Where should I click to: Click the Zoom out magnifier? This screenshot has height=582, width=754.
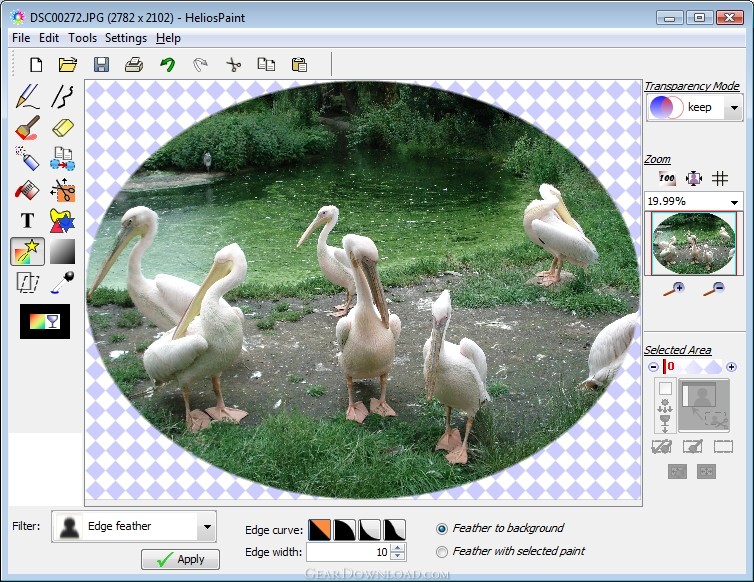click(x=714, y=289)
